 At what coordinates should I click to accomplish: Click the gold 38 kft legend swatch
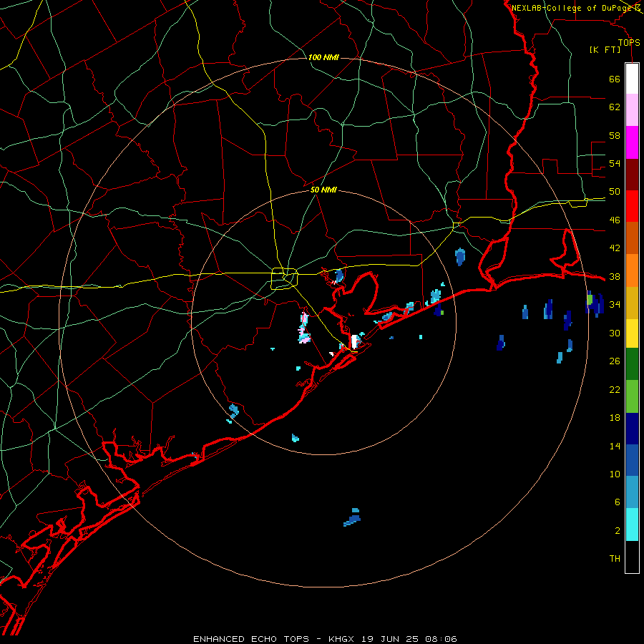pyautogui.click(x=632, y=302)
